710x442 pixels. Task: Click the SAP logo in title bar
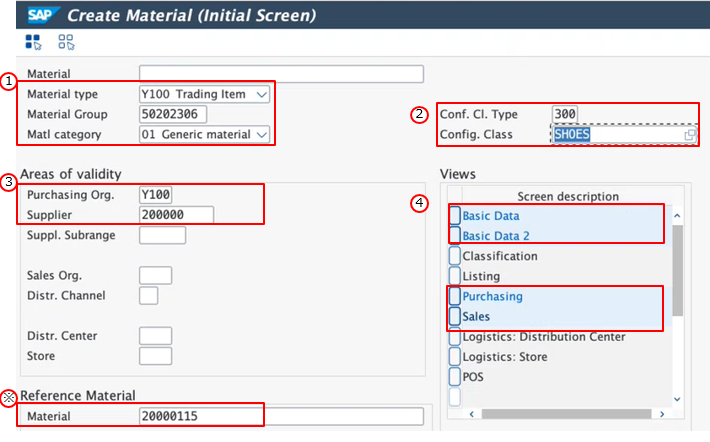[38, 14]
